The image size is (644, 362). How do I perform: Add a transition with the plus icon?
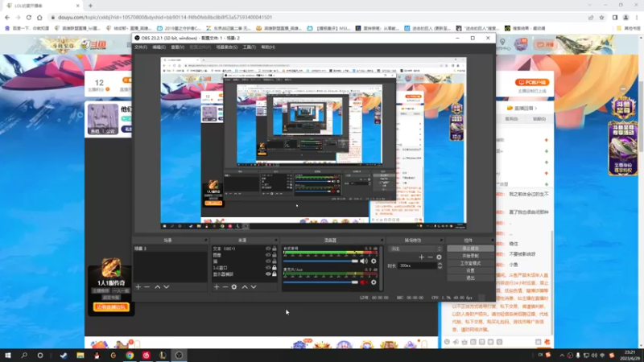tap(421, 257)
